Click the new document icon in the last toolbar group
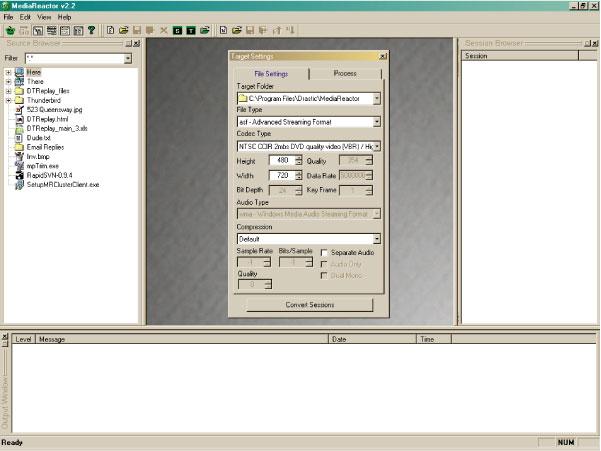This screenshot has width=601, height=451. coord(223,30)
